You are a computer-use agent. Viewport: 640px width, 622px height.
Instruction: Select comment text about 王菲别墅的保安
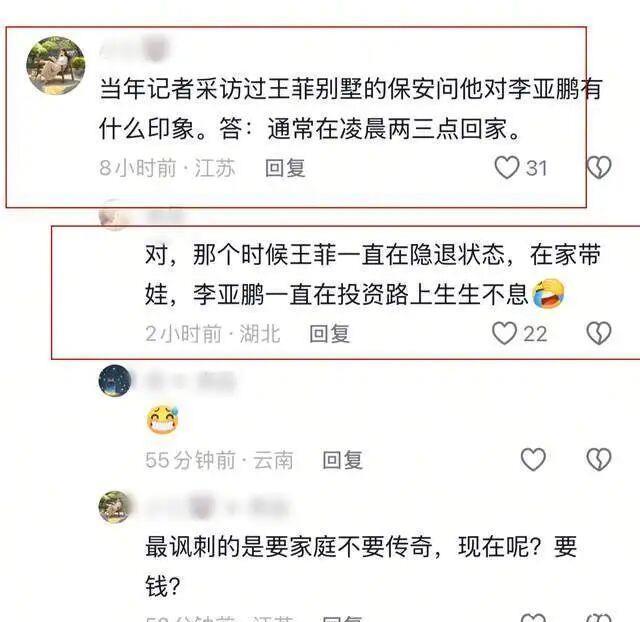click(351, 108)
